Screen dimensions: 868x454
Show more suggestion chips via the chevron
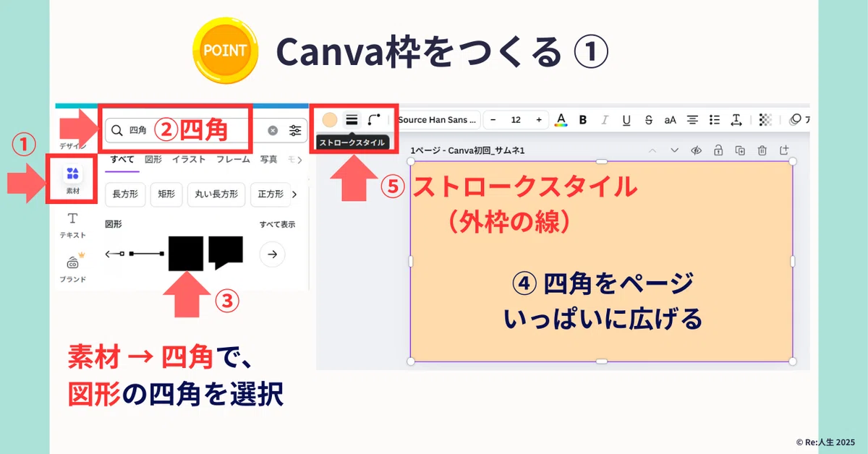coord(294,194)
